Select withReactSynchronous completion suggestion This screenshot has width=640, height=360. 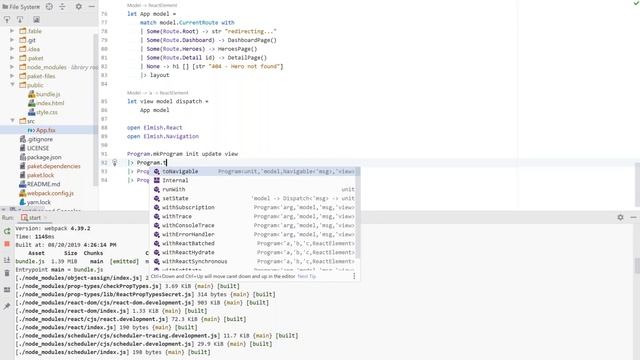point(253,261)
